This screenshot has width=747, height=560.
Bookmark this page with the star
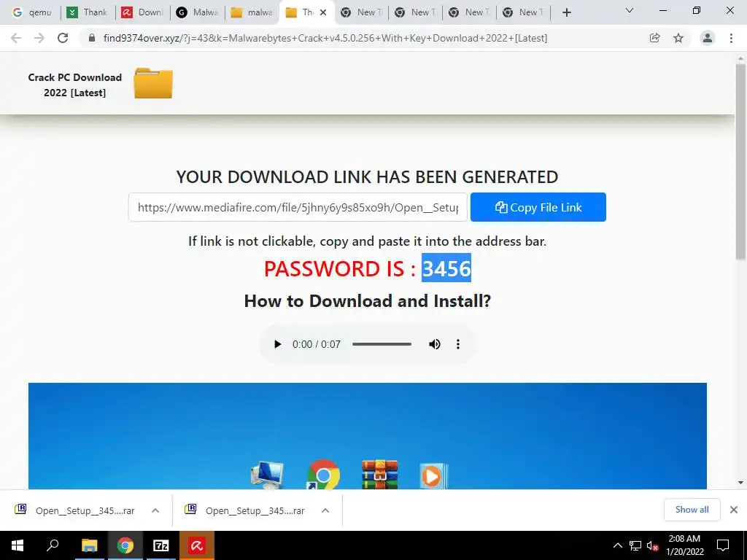click(678, 38)
